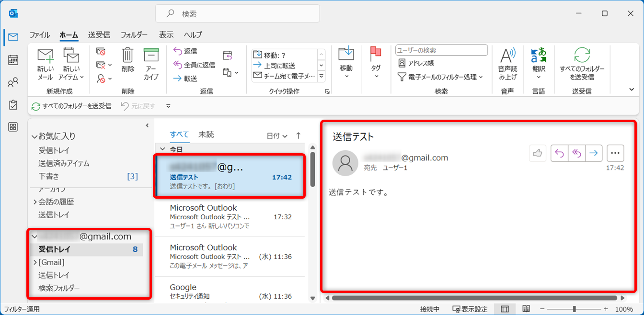Toggle sort order arrow in message list

pyautogui.click(x=299, y=136)
